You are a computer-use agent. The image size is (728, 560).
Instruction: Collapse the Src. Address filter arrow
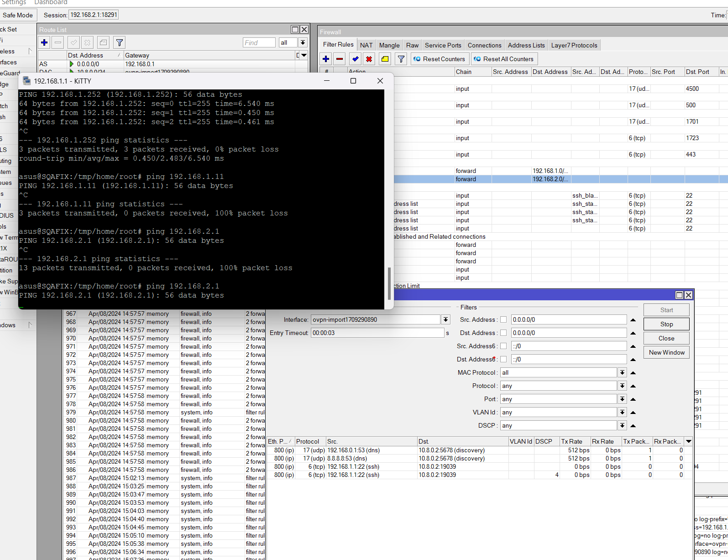633,320
